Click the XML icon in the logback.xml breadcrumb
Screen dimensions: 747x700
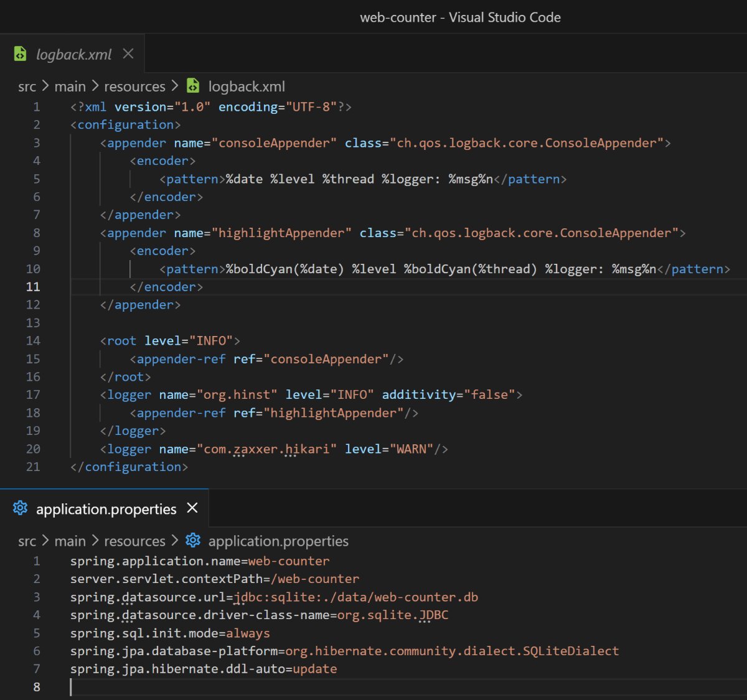194,86
